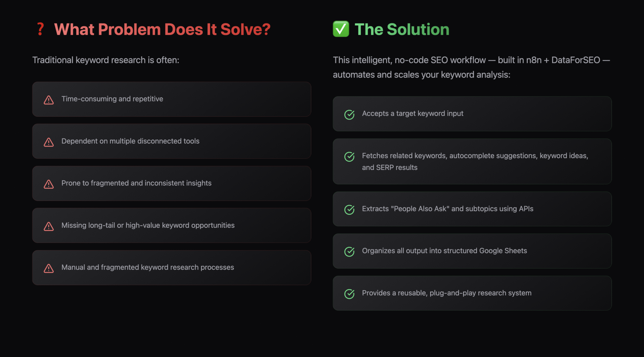Click warning triangle beside Dependent on multiple tools
Screen dimensions: 644x357
point(49,142)
